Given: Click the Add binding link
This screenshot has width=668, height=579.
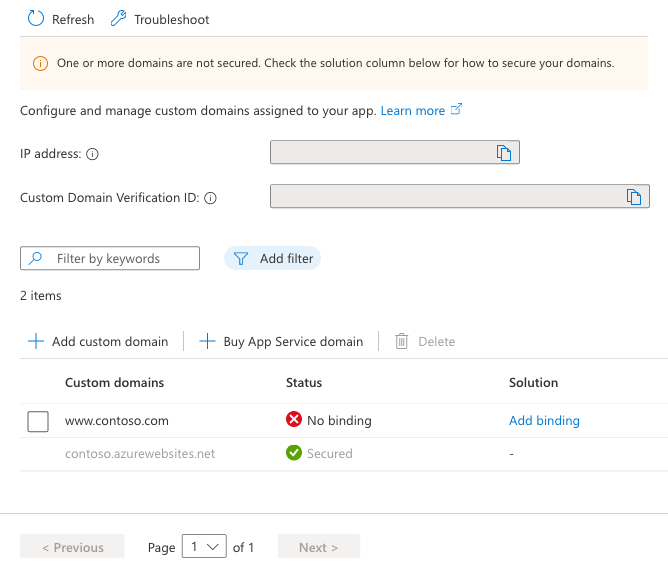Looking at the screenshot, I should click(544, 421).
